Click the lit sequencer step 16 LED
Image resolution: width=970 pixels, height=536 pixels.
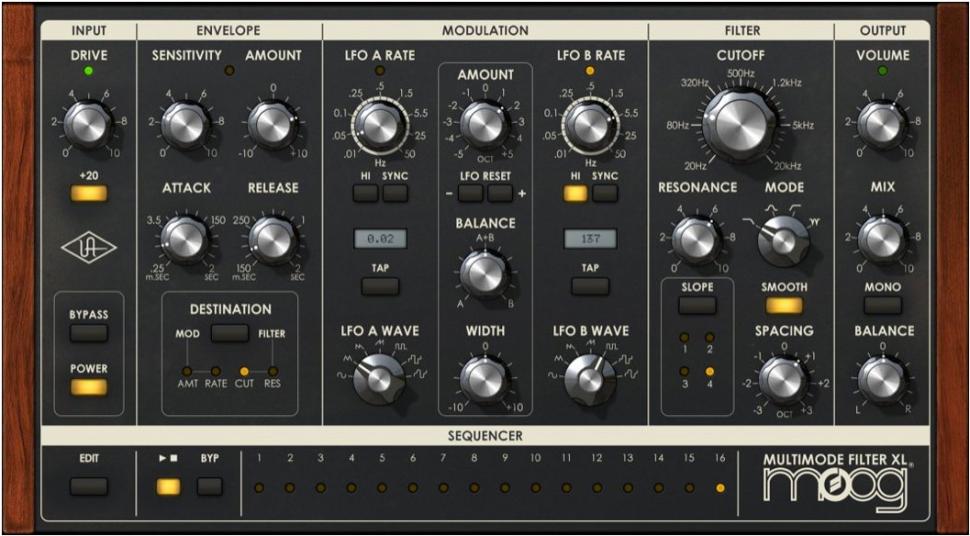coord(720,488)
